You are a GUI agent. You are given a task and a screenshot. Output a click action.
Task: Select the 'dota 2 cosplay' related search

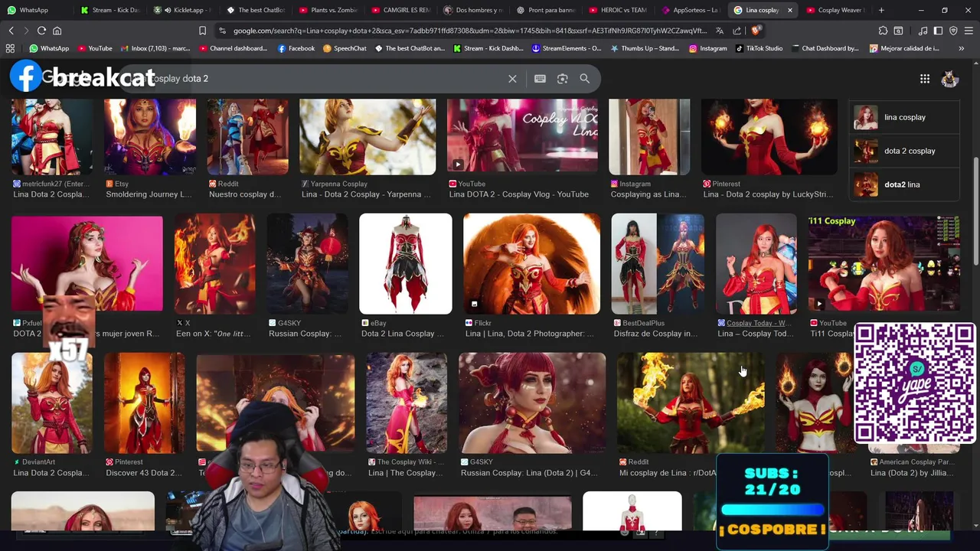coord(905,151)
